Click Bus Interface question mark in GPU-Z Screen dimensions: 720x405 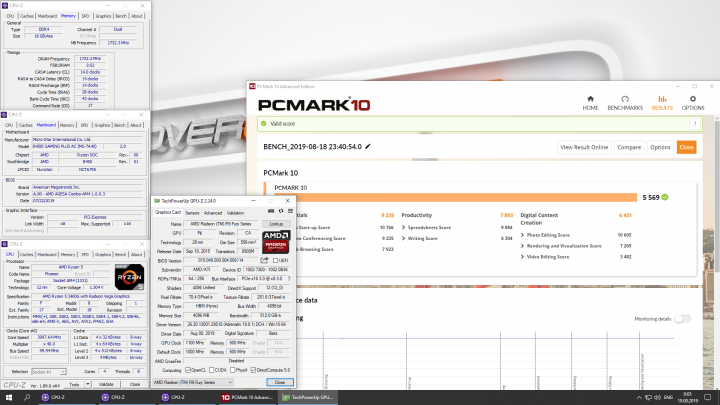pos(289,279)
